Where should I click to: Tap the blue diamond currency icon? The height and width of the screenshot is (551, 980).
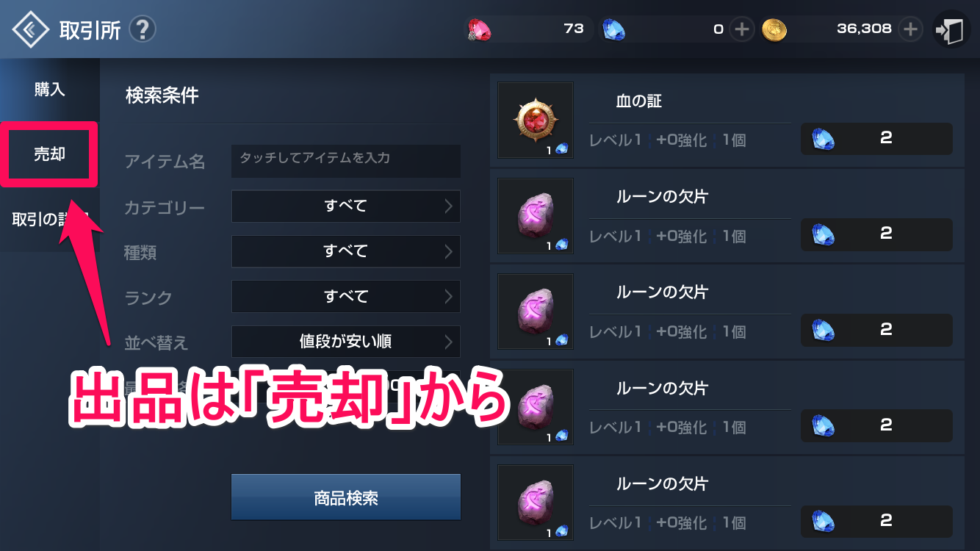613,29
